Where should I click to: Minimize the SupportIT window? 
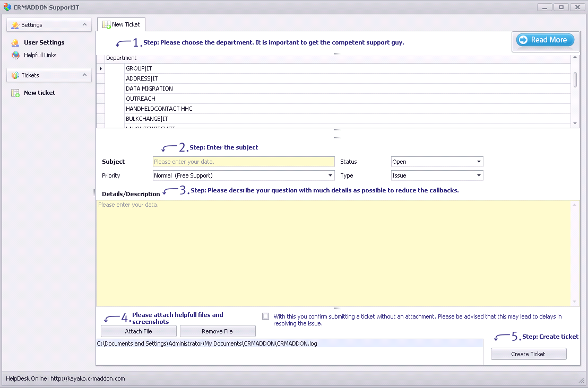point(544,7)
